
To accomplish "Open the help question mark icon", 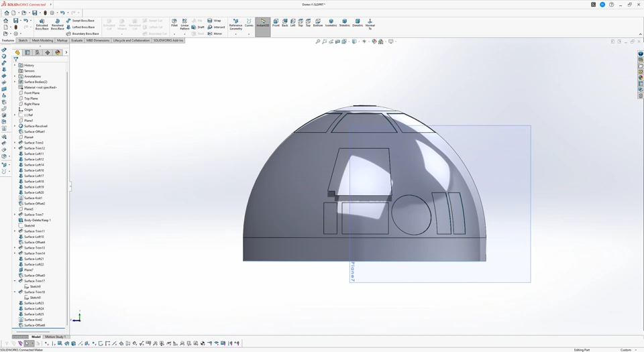I will click(x=612, y=5).
